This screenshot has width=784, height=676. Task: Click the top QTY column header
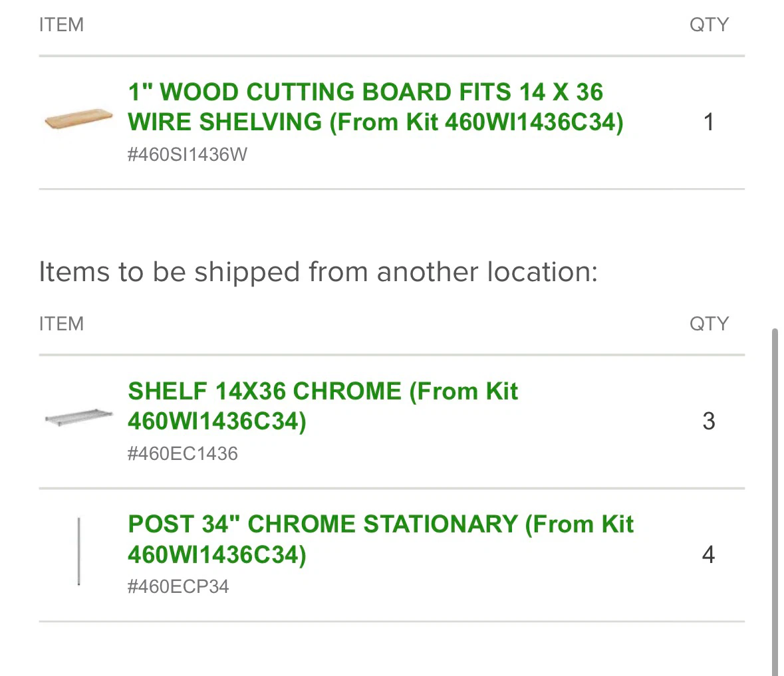[709, 25]
